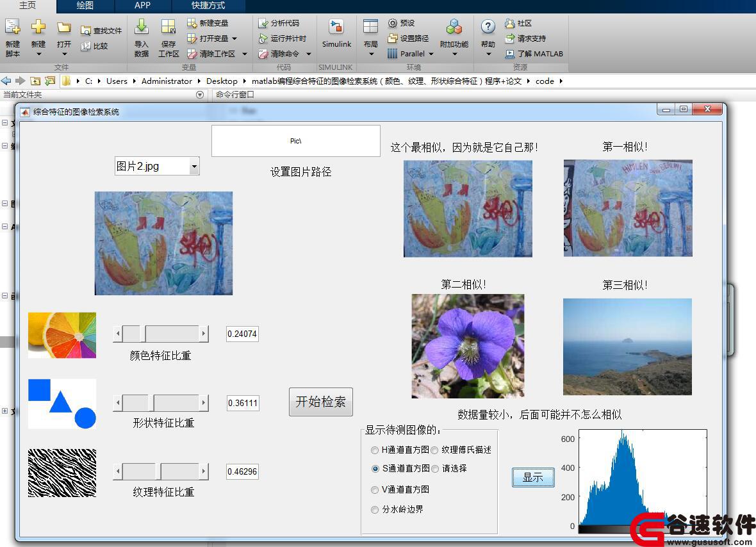Image resolution: width=756 pixels, height=547 pixels.
Task: Click 导入数据 (Import Data) icon
Action: point(141,27)
